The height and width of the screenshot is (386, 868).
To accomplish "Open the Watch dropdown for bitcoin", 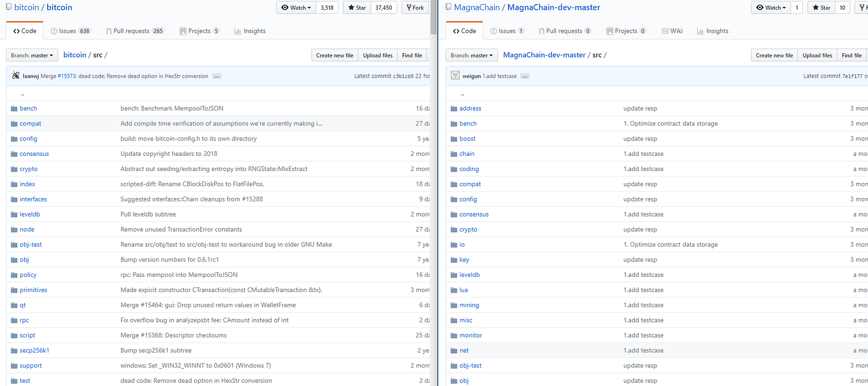I will click(x=296, y=8).
